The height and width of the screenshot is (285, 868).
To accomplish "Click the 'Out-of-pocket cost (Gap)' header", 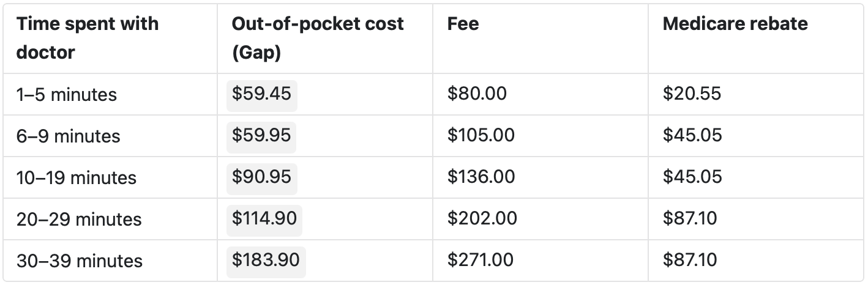I will (x=318, y=38).
